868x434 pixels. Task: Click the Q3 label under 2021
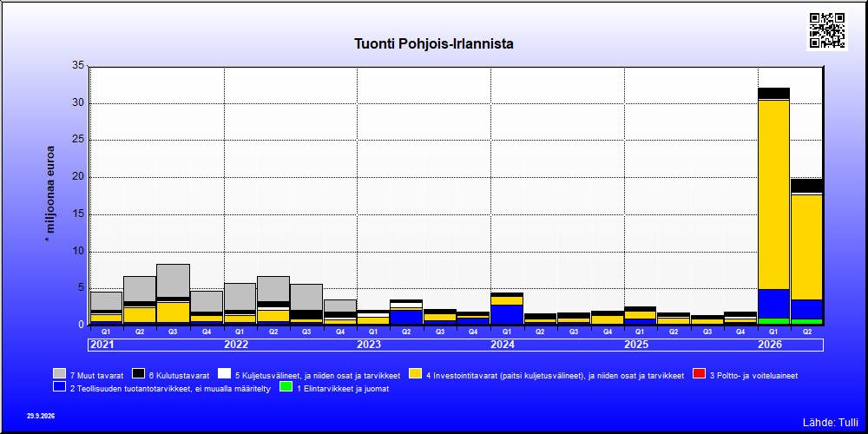(173, 332)
